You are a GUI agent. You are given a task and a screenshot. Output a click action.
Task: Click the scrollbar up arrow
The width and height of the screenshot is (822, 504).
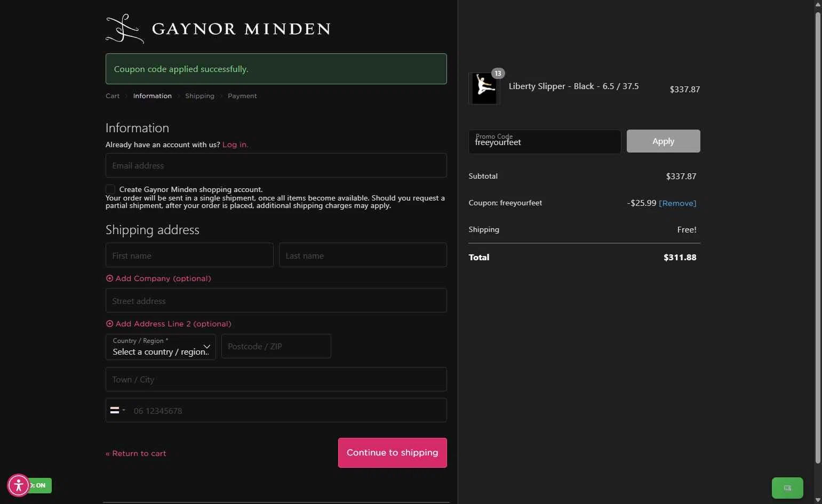pyautogui.click(x=818, y=4)
